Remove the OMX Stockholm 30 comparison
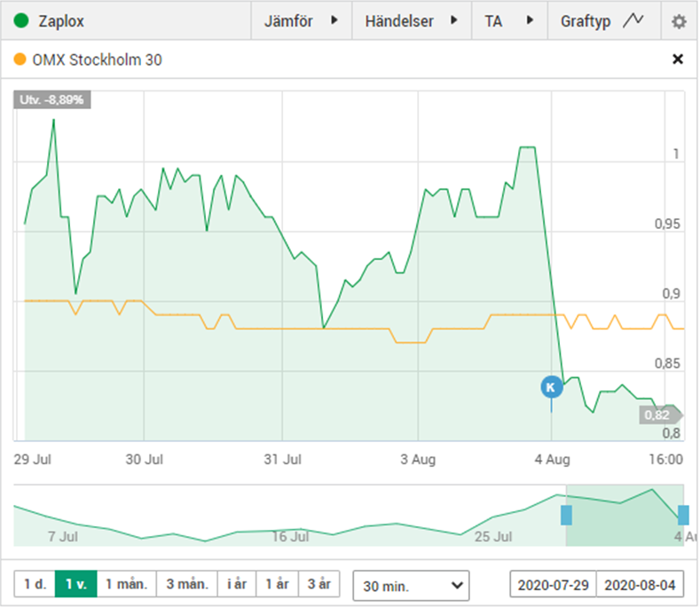700x607 pixels. point(677,59)
